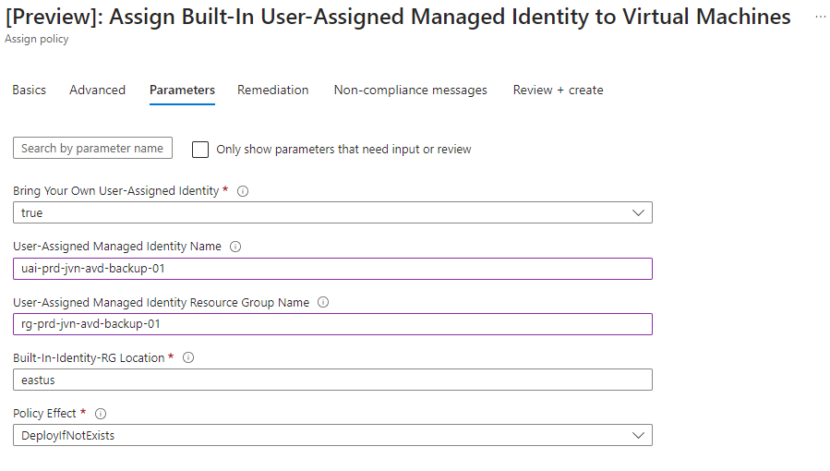Select the Parameters tab
Image resolution: width=830 pixels, height=471 pixels.
pos(182,90)
